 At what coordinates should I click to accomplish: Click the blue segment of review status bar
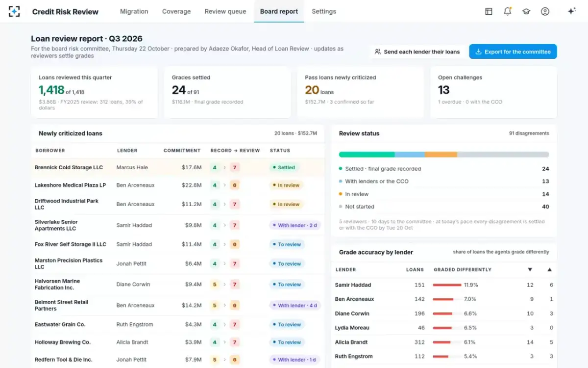click(x=410, y=155)
